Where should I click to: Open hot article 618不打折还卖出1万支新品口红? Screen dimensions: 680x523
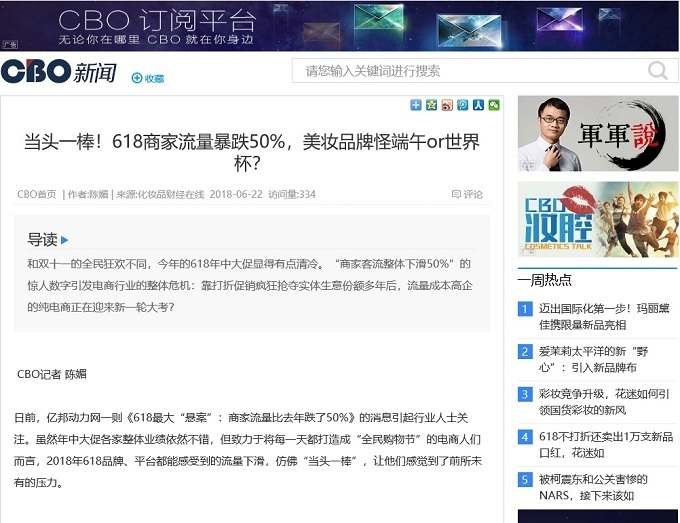click(606, 445)
